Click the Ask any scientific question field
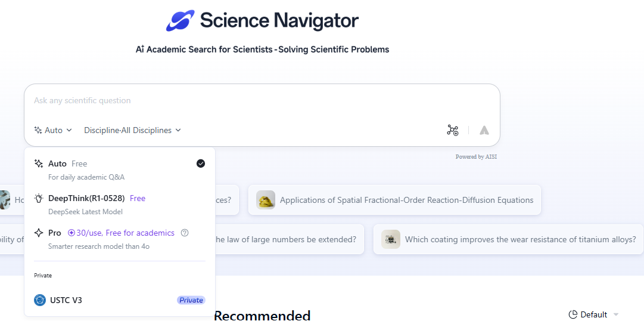The height and width of the screenshot is (321, 644). 262,100
